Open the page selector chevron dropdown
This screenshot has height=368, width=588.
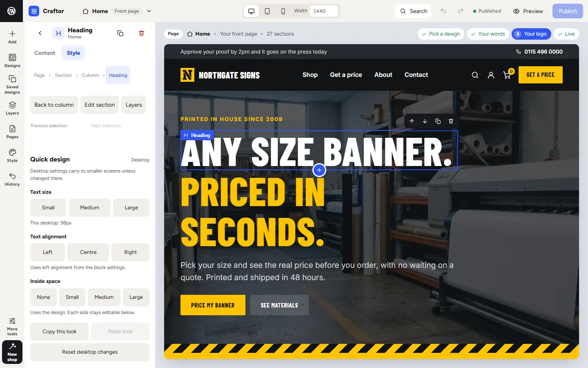click(x=149, y=11)
